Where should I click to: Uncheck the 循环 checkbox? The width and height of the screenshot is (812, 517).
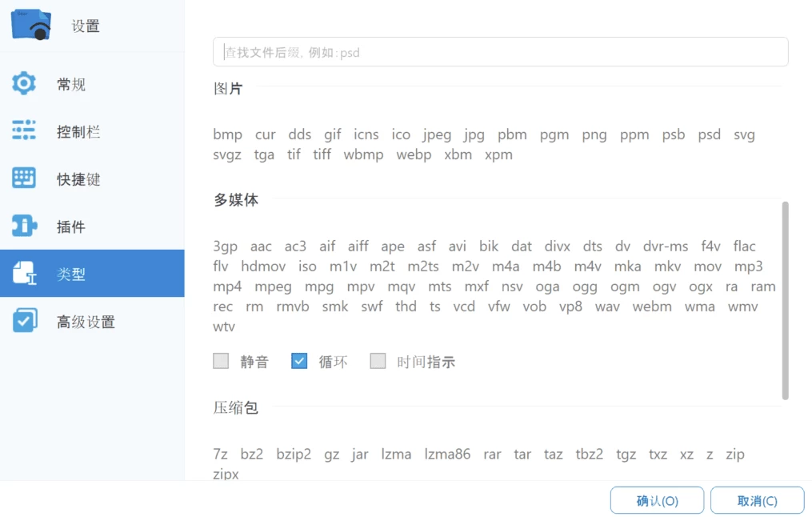point(299,361)
